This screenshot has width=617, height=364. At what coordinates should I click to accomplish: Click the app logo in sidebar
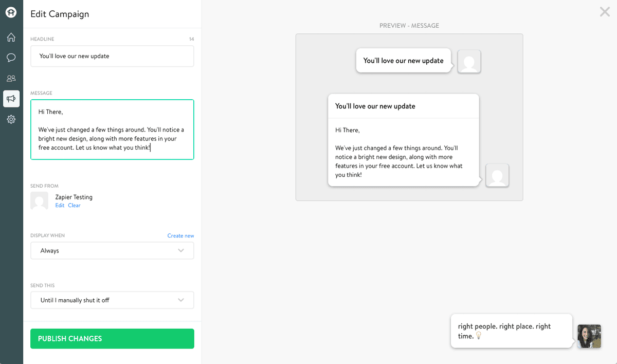click(x=11, y=13)
